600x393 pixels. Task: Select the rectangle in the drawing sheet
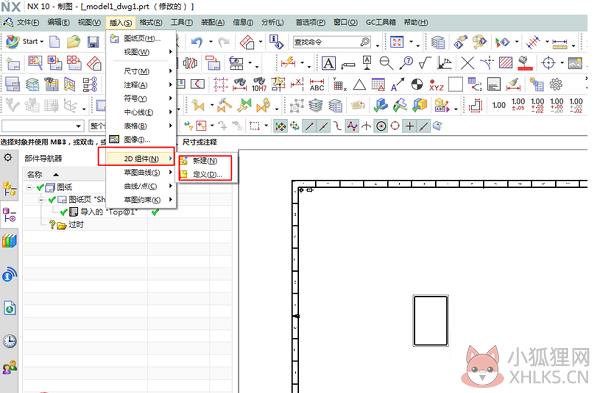pos(430,320)
